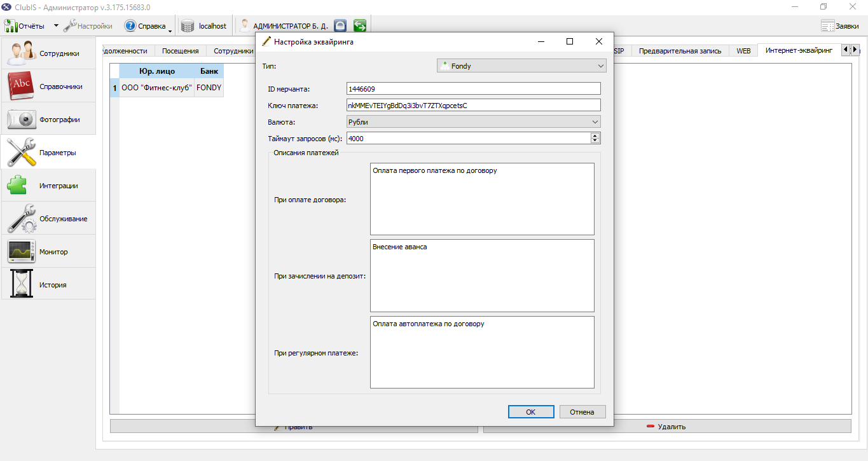Switch to the Сотрудники tab

coord(232,51)
